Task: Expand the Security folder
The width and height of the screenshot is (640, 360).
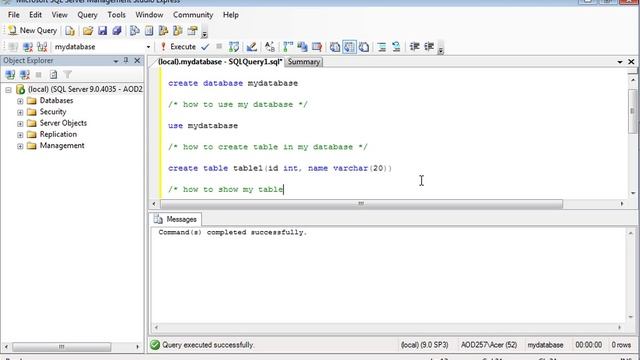Action: tap(20, 112)
